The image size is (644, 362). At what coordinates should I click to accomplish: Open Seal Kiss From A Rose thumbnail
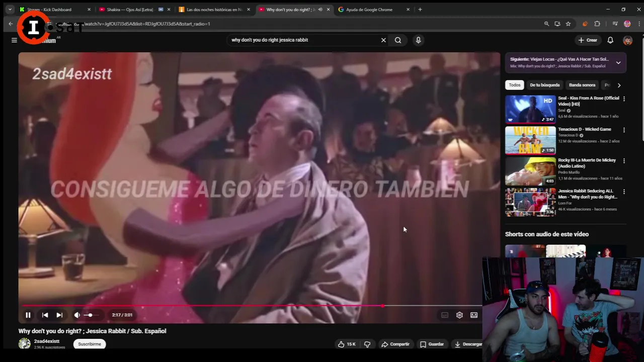(x=530, y=109)
